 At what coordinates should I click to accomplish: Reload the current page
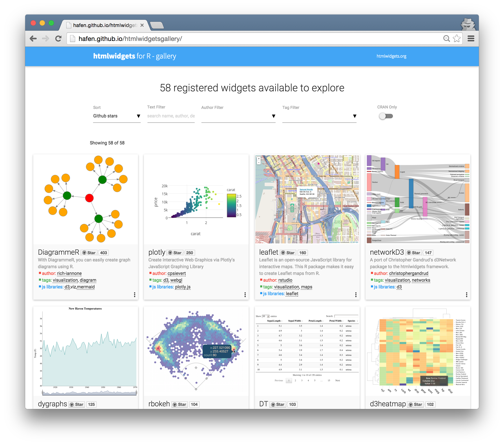(x=58, y=38)
